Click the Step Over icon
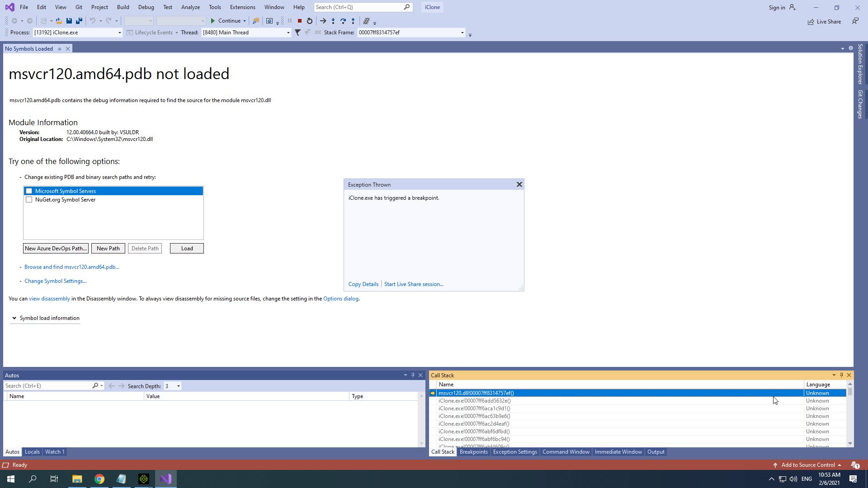Screen dimensions: 868x488 (x=343, y=21)
